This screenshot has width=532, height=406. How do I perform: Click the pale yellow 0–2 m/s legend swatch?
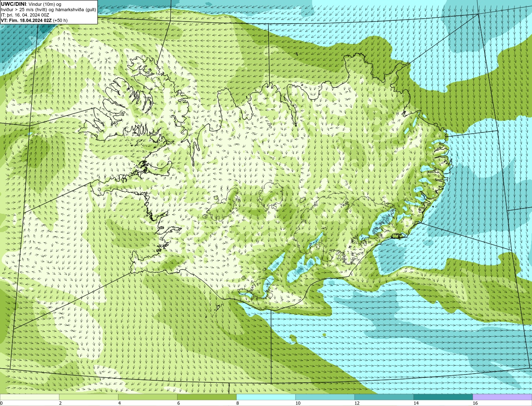(x=30, y=397)
